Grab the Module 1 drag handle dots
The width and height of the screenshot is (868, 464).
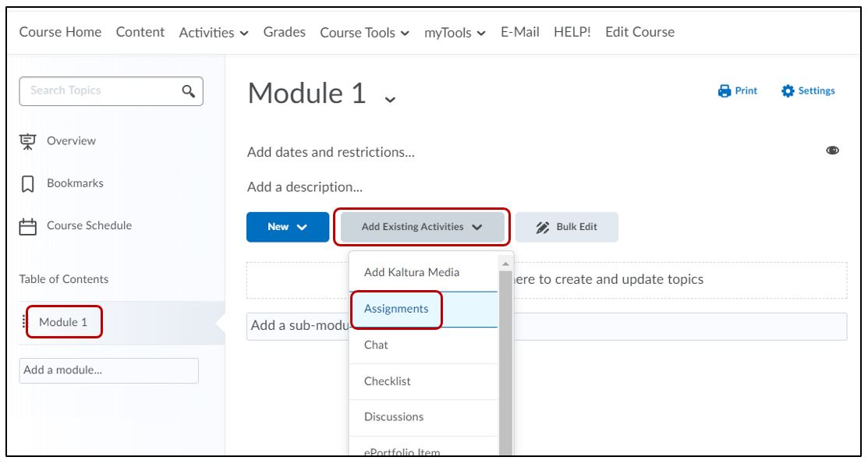point(23,322)
